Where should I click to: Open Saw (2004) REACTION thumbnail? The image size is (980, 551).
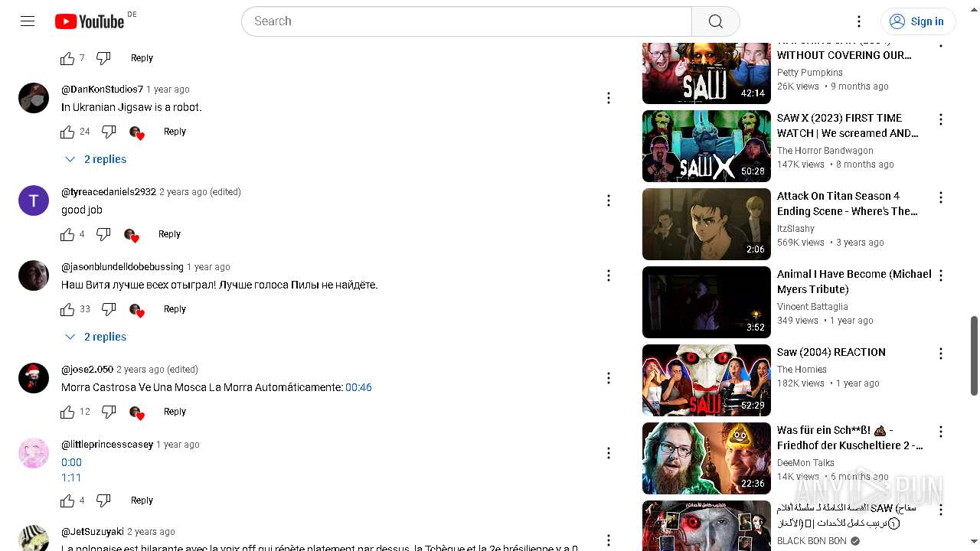707,380
